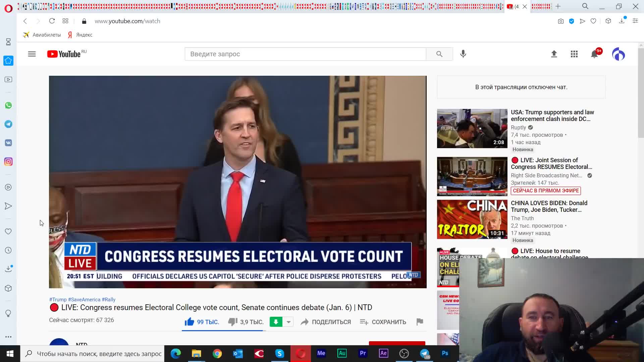Open the YouTube hamburger guide menu
This screenshot has height=362, width=644.
(x=32, y=54)
